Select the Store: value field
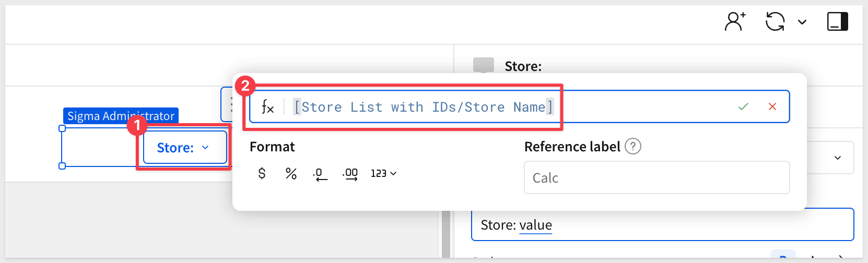Image resolution: width=868 pixels, height=263 pixels. click(x=662, y=225)
